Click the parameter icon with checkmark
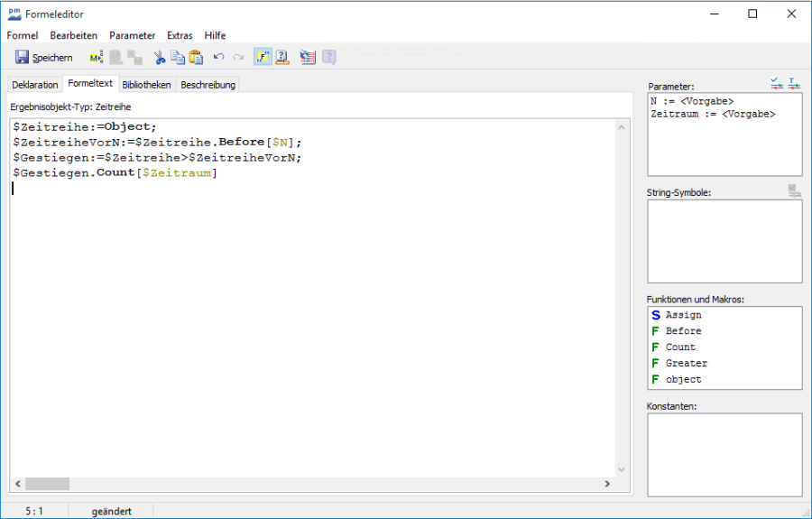The width and height of the screenshot is (812, 519). (777, 84)
